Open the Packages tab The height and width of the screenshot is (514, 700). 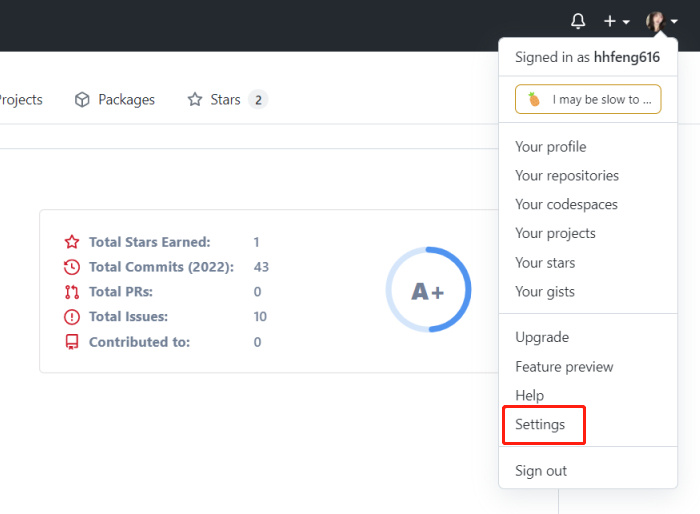[126, 100]
